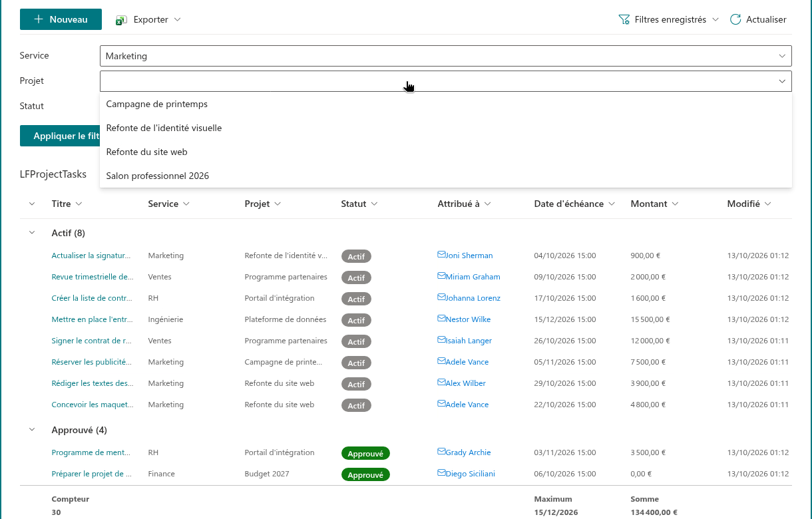
Task: Click the Projet combo box field
Action: click(446, 81)
